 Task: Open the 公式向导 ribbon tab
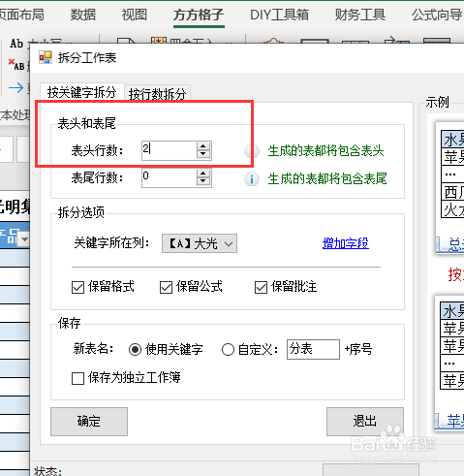[437, 15]
